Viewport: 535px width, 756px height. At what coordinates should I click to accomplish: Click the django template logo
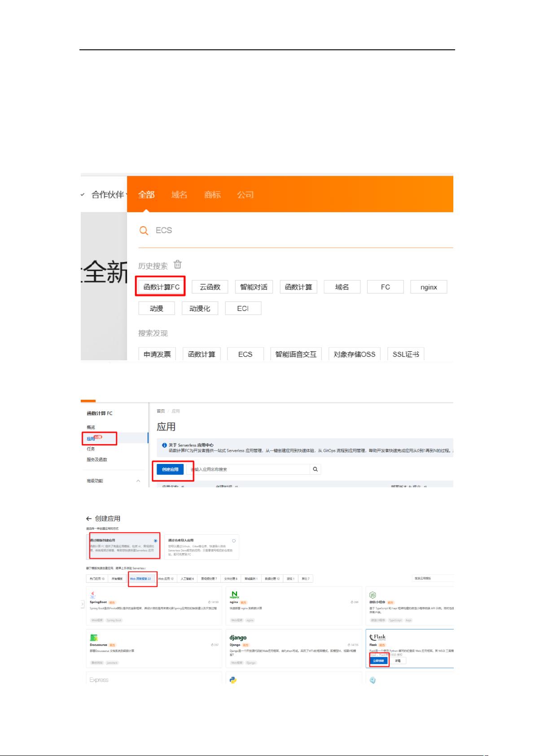point(238,638)
